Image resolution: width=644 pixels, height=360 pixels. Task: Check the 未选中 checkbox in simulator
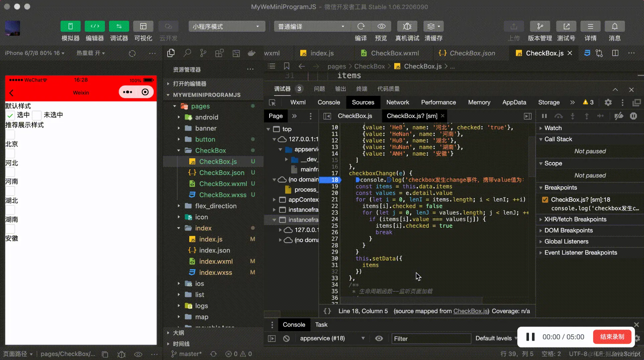tap(37, 116)
